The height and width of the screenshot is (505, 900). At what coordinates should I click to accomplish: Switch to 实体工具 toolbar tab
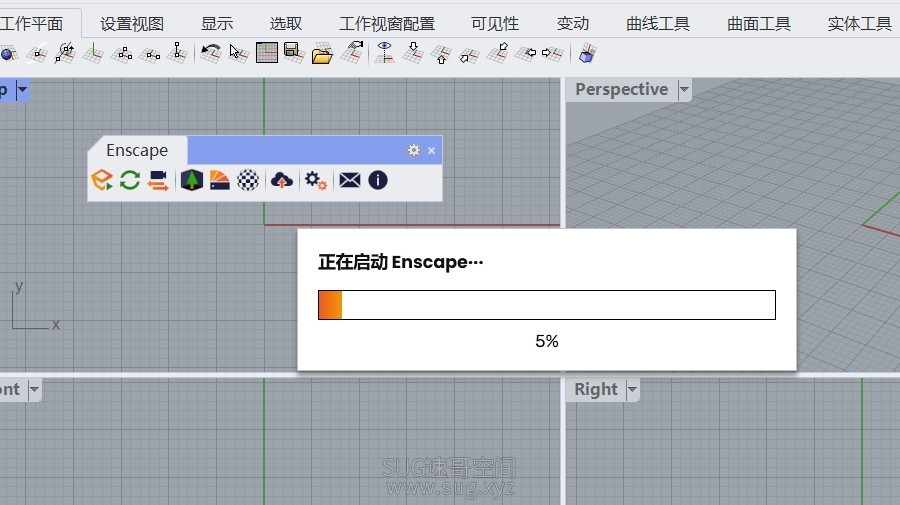click(x=860, y=24)
